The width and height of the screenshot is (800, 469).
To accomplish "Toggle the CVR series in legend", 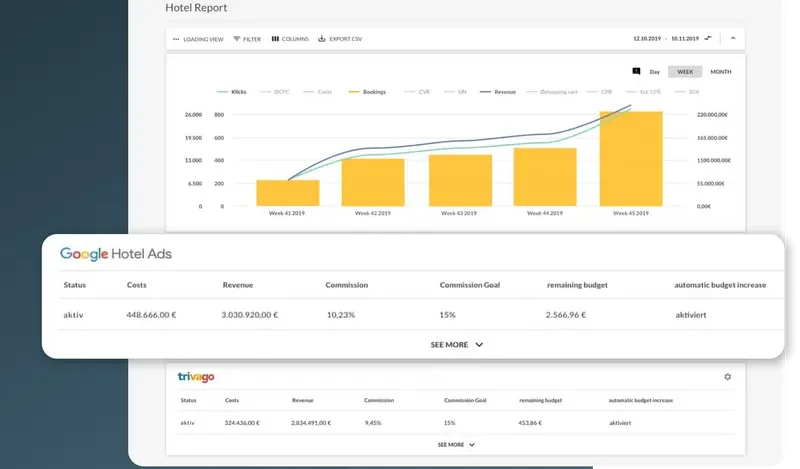I will pos(417,92).
